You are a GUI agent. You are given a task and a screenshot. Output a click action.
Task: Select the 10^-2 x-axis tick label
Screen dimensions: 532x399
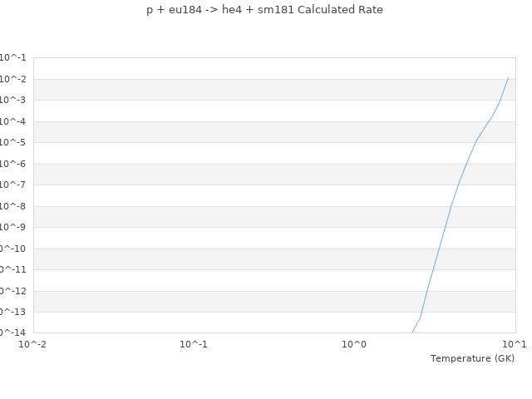(x=33, y=344)
